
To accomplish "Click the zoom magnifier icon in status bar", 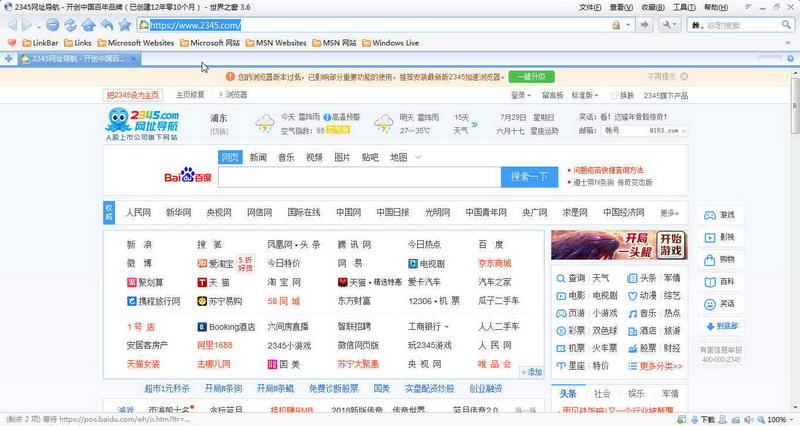I will pos(761,419).
